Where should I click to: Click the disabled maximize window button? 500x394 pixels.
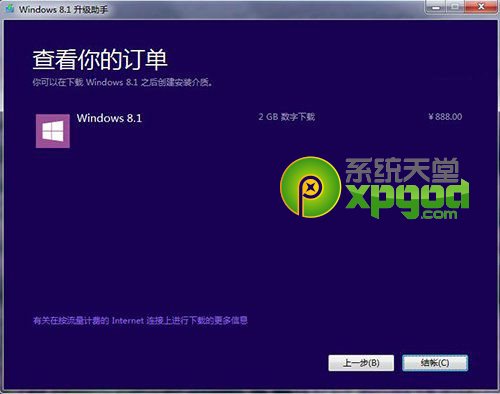[x=455, y=7]
